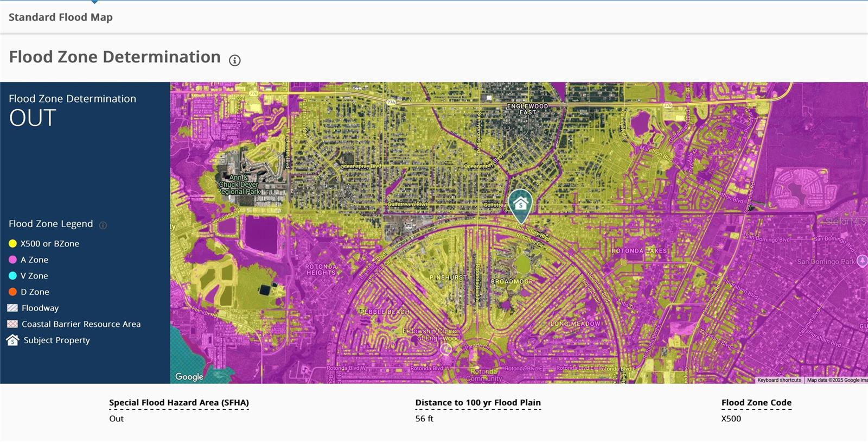This screenshot has height=442, width=868.
Task: Click the 'OUT' determination text in sidebar
Action: pos(33,118)
